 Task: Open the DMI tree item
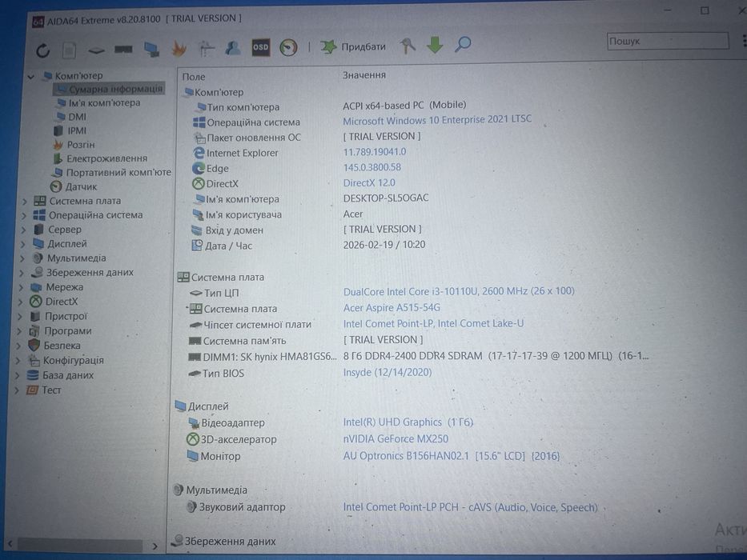click(x=71, y=117)
